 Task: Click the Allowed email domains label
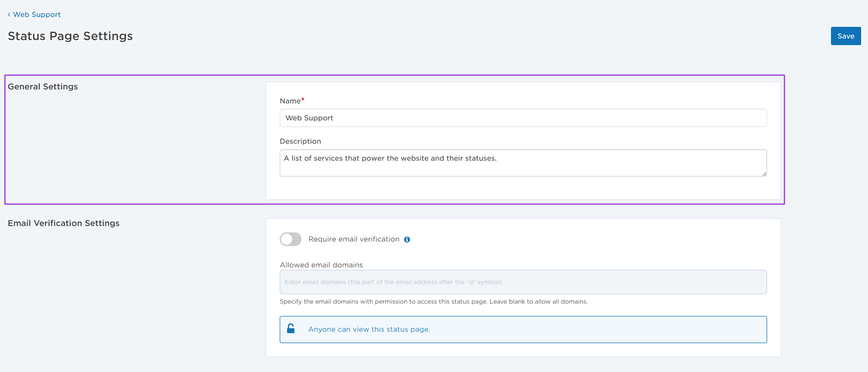pos(321,265)
